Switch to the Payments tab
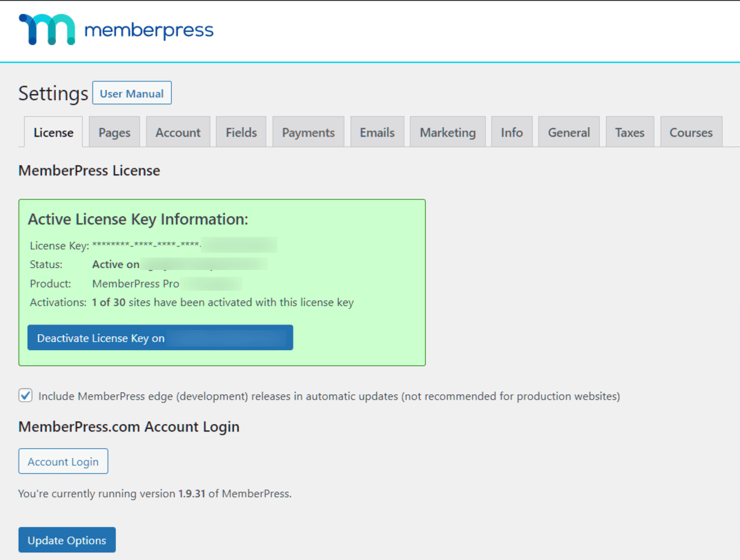Viewport: 740px width, 560px height. [x=308, y=131]
